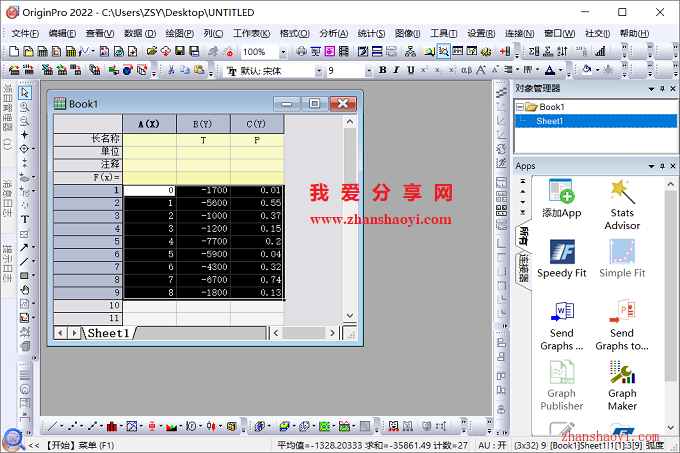Open the 工作表(K) menu
This screenshot has height=453, width=680.
coord(251,33)
